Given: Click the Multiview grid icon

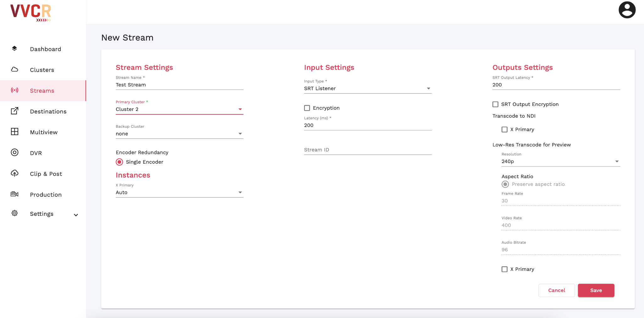Looking at the screenshot, I should tap(14, 132).
